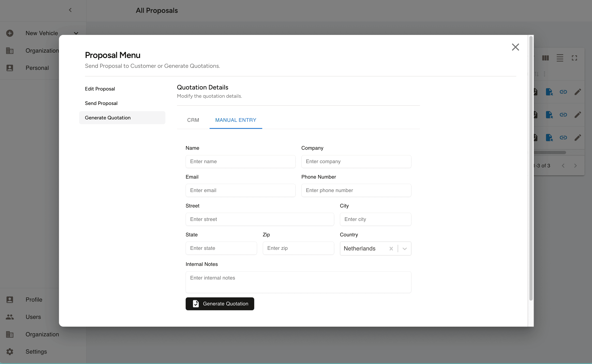Click the columns view icon in table toolbar
The image size is (592, 364).
coord(545,58)
